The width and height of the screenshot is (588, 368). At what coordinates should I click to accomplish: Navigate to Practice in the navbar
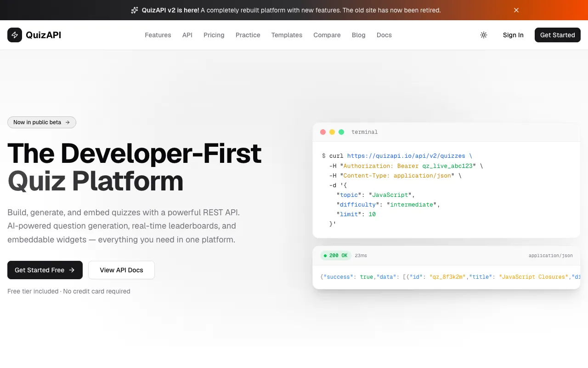coord(248,35)
